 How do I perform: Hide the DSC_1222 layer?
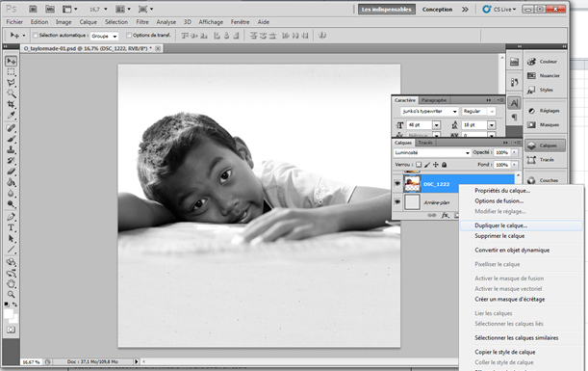click(397, 184)
